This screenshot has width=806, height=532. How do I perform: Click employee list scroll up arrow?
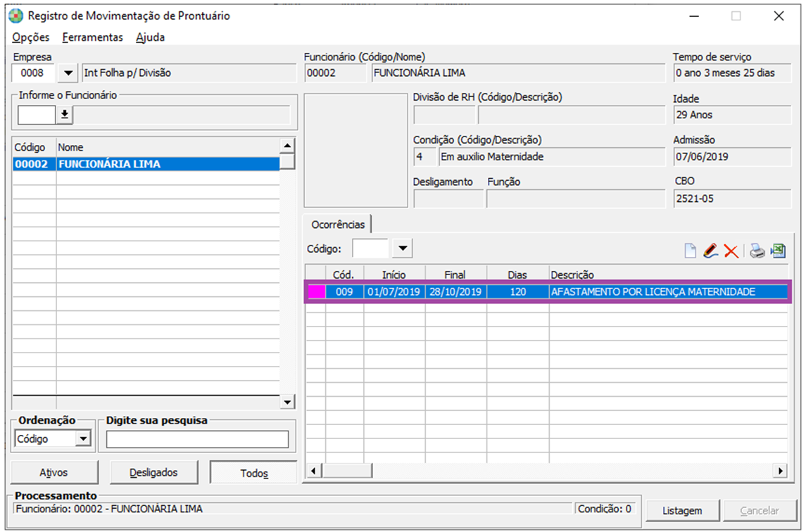pos(287,146)
